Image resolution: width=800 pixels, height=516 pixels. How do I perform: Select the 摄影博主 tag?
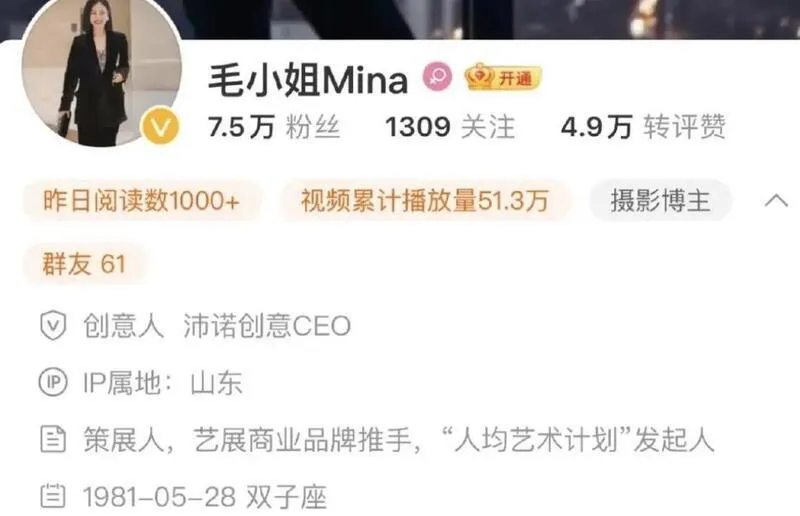coord(661,200)
